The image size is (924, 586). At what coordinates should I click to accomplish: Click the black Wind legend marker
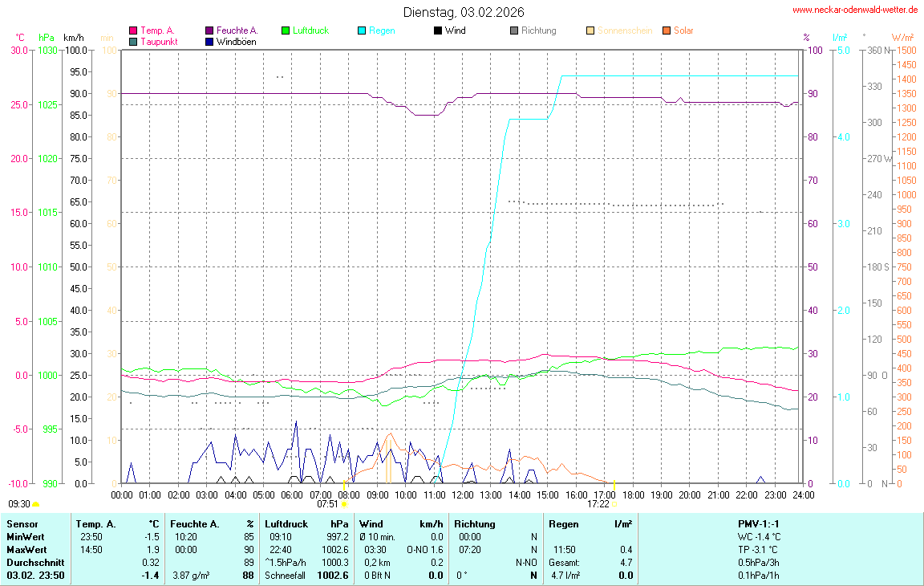coord(438,31)
